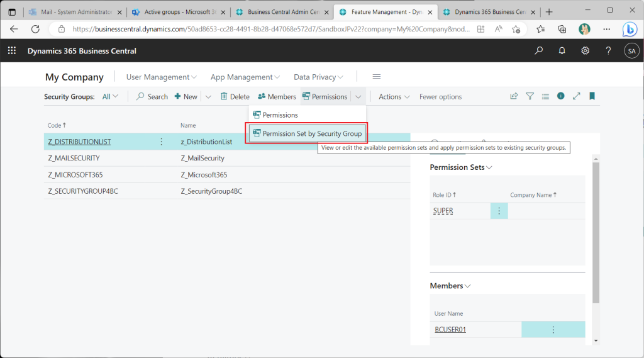Choose Permission Set by Security Group
Screen dimensions: 644x358
point(307,133)
